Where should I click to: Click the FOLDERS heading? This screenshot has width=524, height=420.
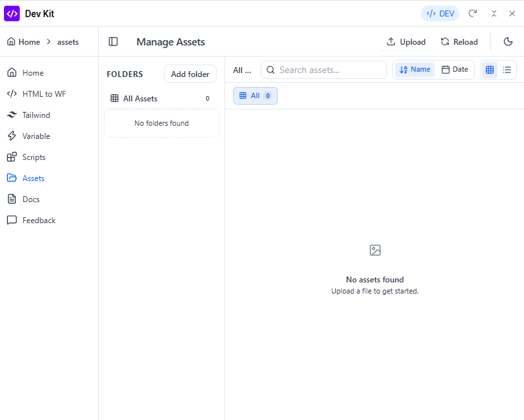[124, 74]
